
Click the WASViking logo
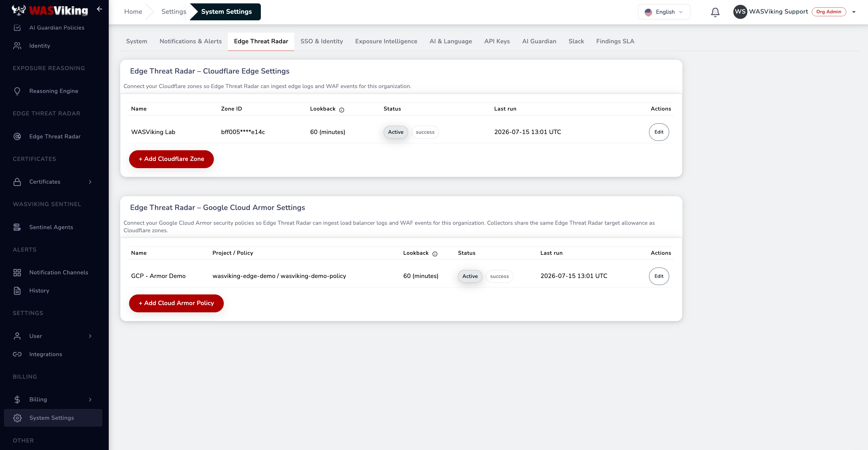[x=50, y=10]
